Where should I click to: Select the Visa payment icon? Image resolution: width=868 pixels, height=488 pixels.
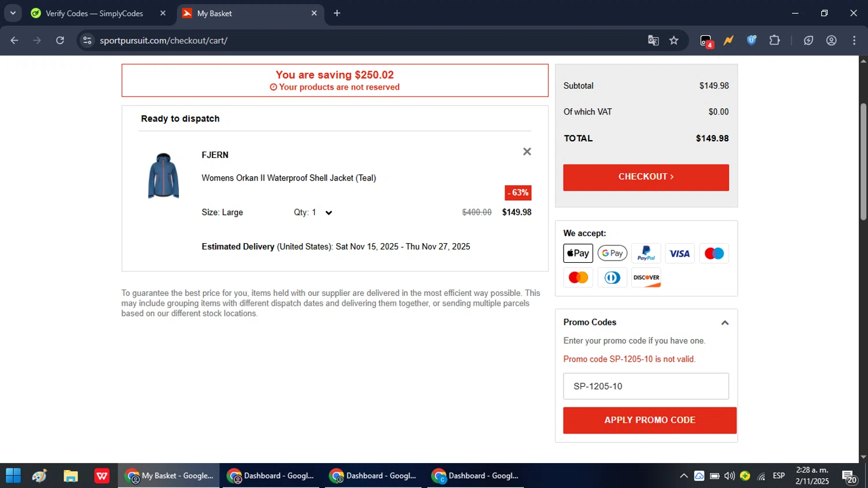680,254
